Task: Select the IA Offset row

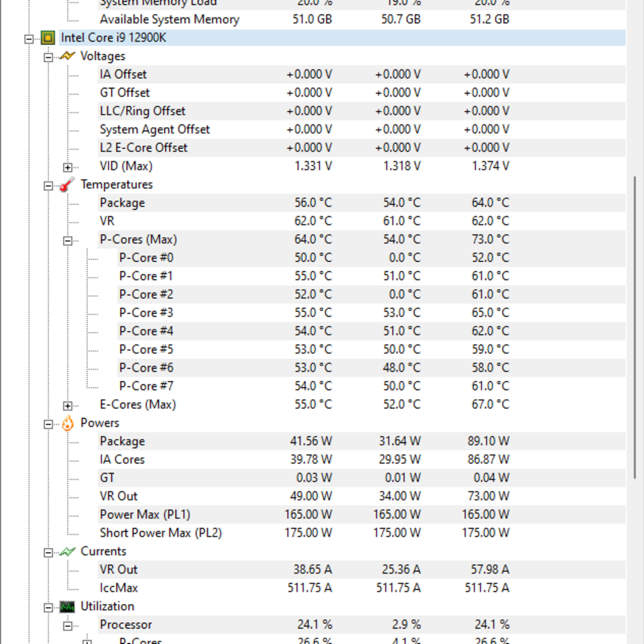Action: [x=361, y=74]
